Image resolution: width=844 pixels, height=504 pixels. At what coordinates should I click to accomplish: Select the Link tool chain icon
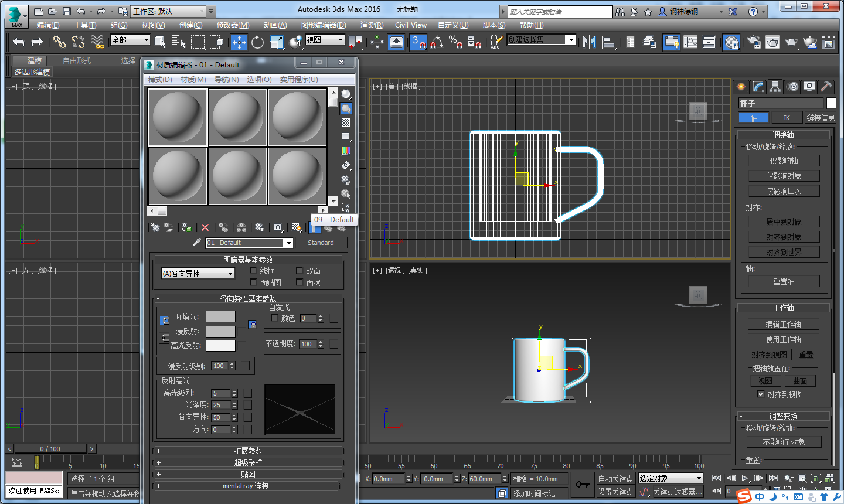(x=59, y=42)
